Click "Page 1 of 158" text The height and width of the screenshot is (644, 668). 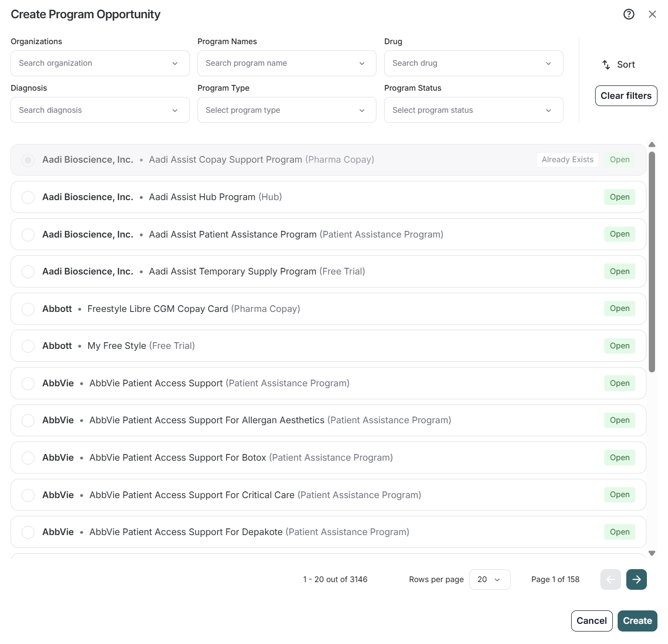tap(555, 580)
